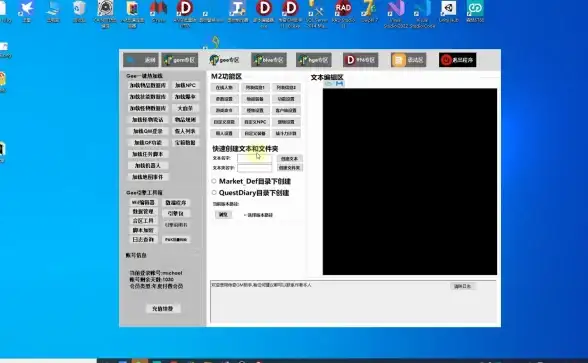Click the 加载NPC button
The height and width of the screenshot is (363, 588).
tap(185, 86)
